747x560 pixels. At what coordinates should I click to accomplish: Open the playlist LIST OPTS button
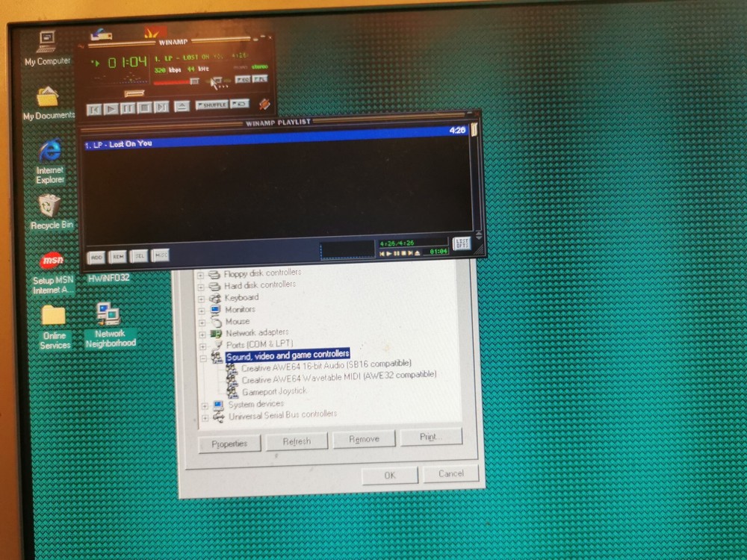click(462, 243)
